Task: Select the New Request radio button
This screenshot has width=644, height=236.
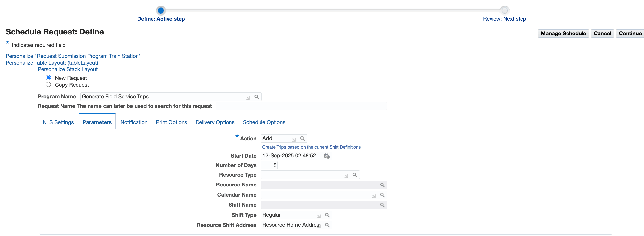Action: (x=48, y=78)
